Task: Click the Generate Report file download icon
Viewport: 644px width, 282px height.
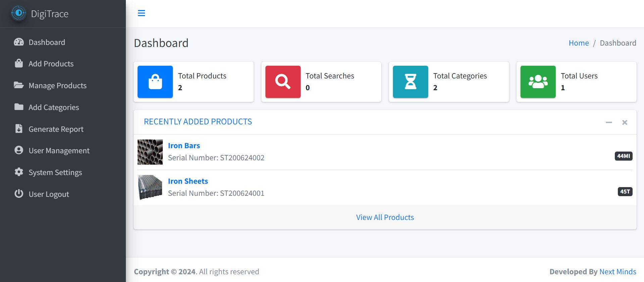Action: click(x=19, y=129)
